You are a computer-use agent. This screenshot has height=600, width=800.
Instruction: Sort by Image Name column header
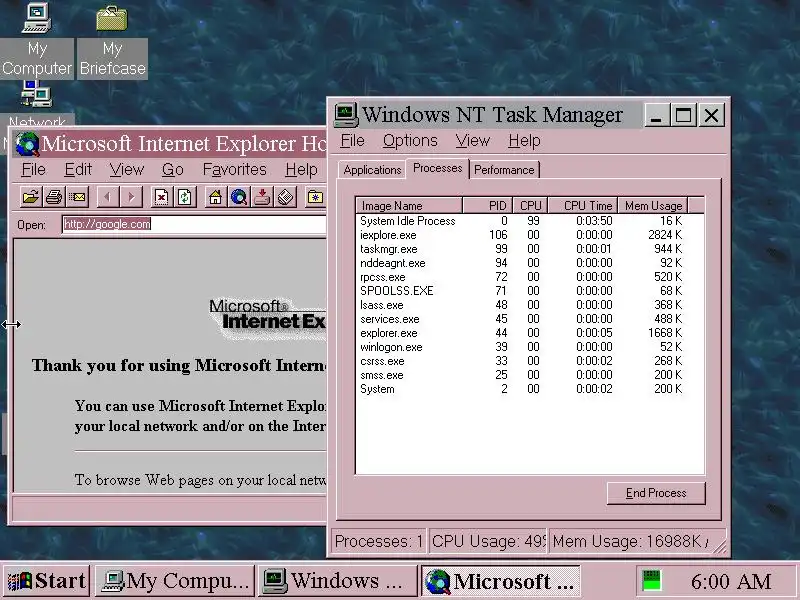[x=409, y=206]
